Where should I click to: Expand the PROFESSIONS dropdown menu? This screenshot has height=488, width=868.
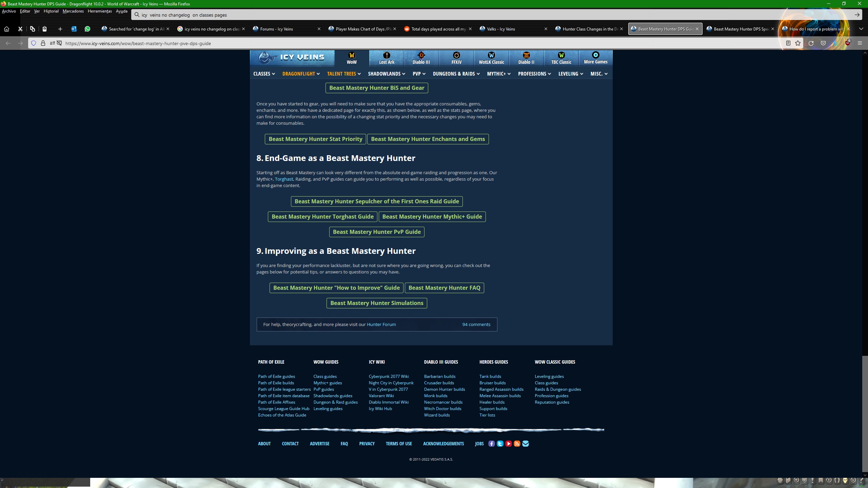pyautogui.click(x=535, y=74)
